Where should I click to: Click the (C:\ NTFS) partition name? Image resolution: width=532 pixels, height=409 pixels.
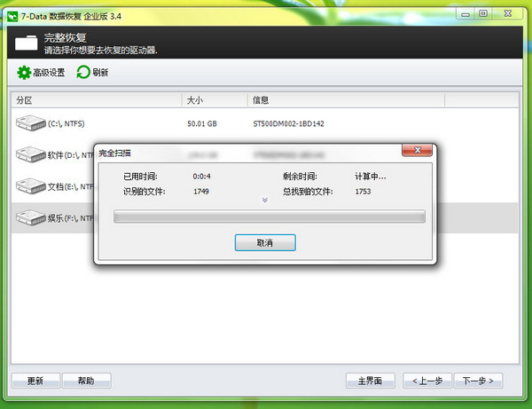click(66, 123)
